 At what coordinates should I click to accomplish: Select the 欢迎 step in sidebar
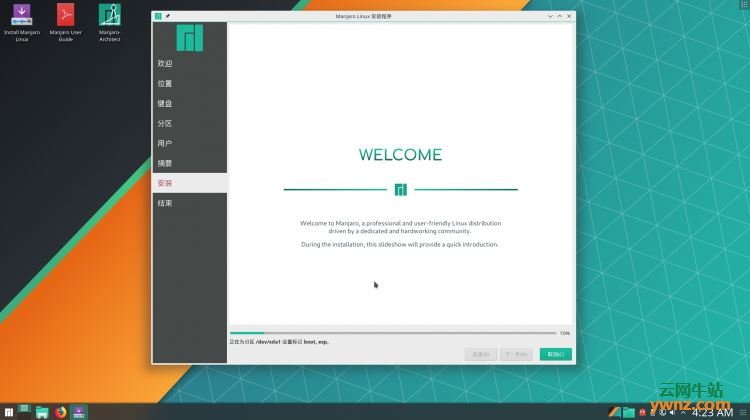pyautogui.click(x=190, y=63)
